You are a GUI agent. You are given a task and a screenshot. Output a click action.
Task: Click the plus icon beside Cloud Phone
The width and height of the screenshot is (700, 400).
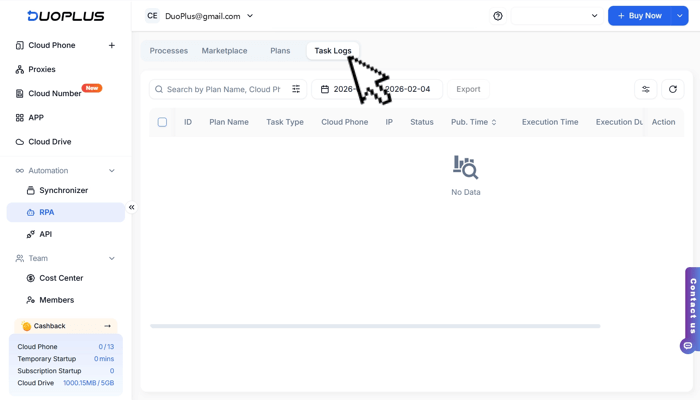[111, 45]
